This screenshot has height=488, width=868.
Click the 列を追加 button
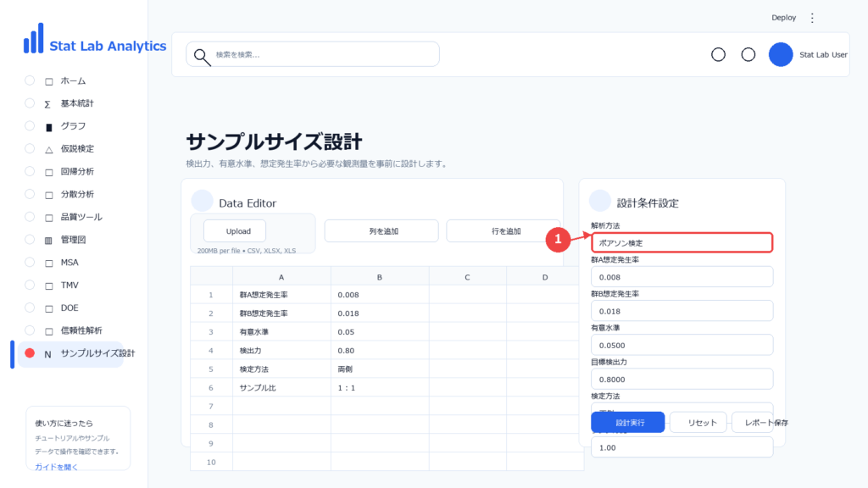pyautogui.click(x=381, y=230)
